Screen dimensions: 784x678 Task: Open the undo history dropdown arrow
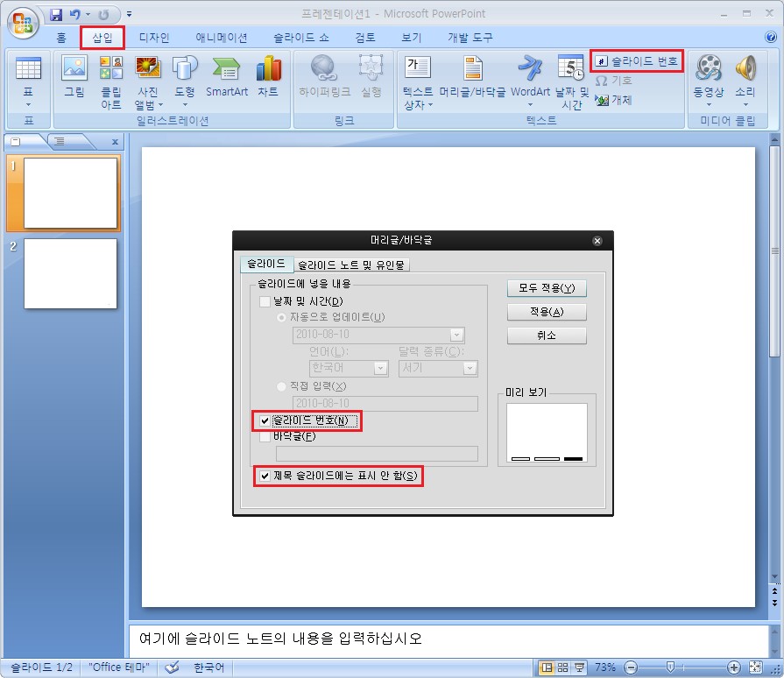pyautogui.click(x=88, y=15)
